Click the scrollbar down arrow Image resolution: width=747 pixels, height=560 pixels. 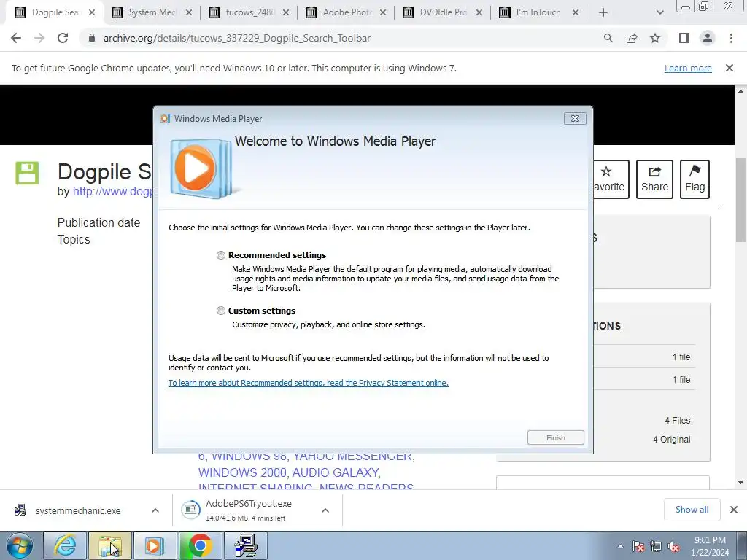(x=740, y=483)
